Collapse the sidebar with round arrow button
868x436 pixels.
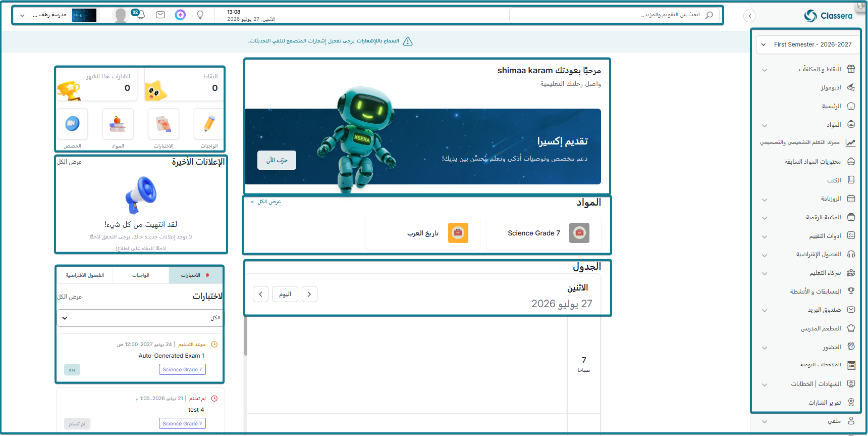(750, 16)
